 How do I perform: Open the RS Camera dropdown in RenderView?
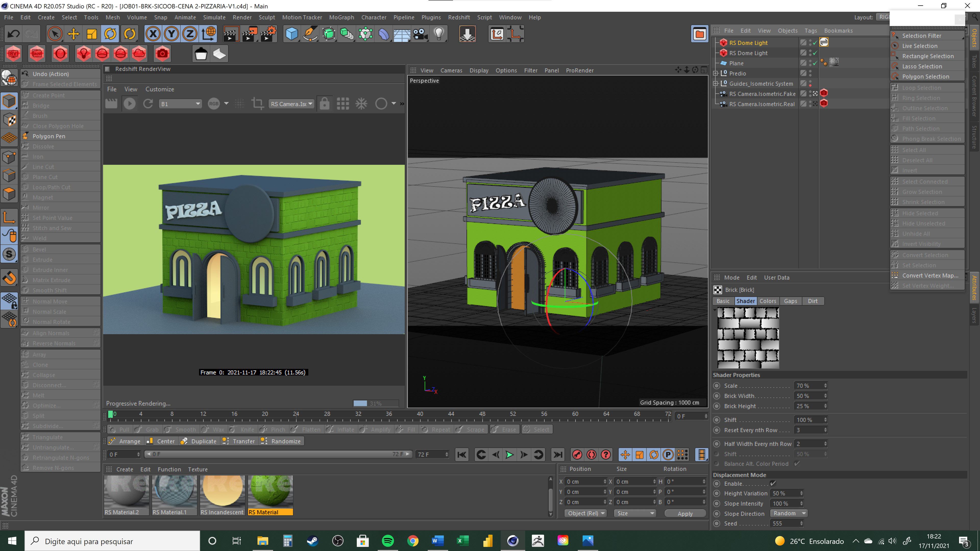click(291, 104)
